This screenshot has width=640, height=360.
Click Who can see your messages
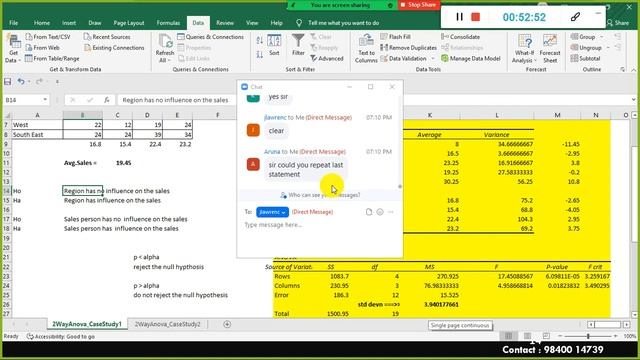(320, 195)
